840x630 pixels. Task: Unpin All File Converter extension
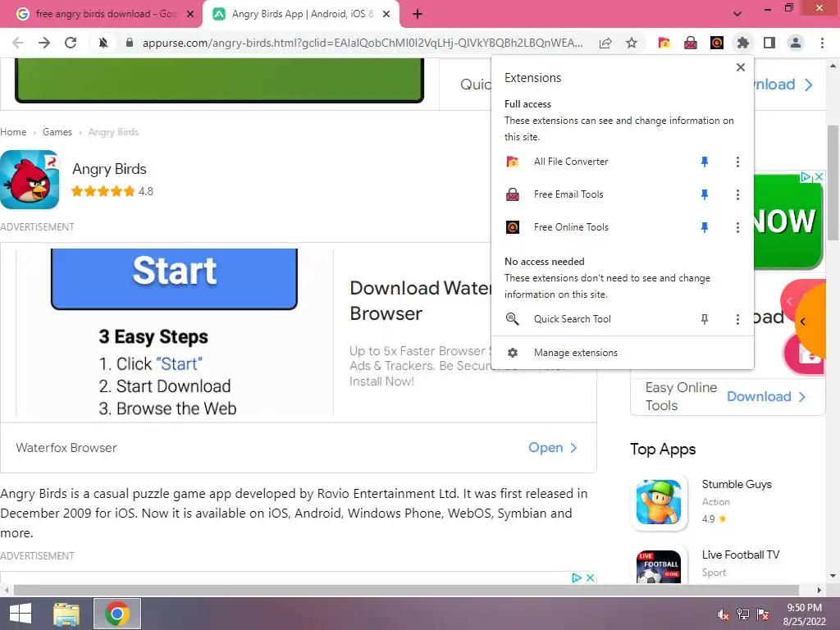(705, 162)
